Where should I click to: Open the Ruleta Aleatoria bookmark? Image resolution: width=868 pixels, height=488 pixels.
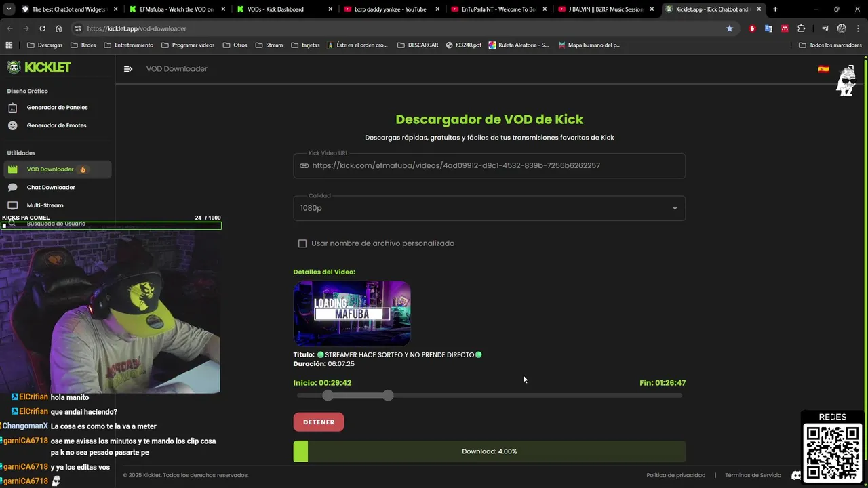519,45
